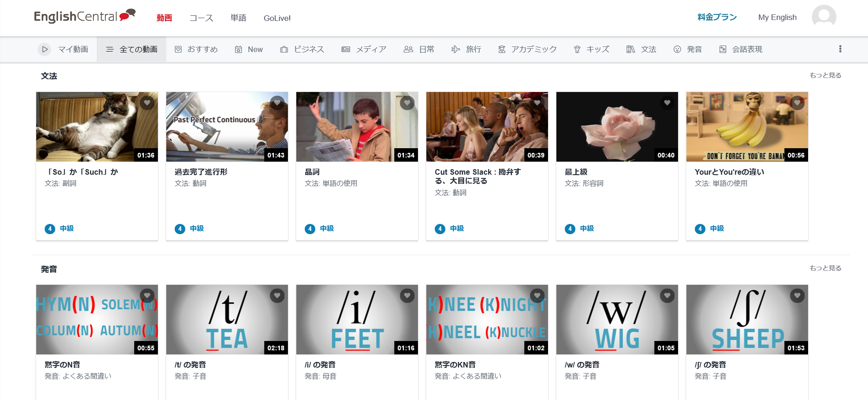Switch to the コース tab
Image resolution: width=868 pixels, height=400 pixels.
coord(201,18)
